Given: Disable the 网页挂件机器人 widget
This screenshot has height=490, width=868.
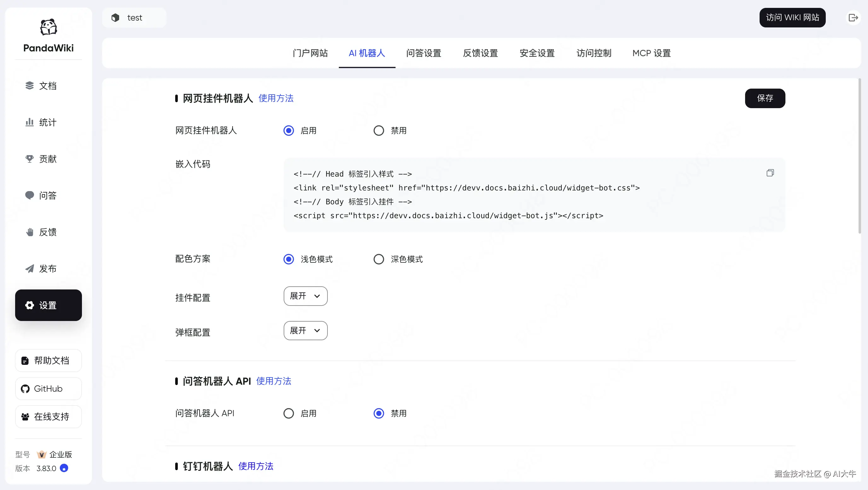Looking at the screenshot, I should point(379,131).
